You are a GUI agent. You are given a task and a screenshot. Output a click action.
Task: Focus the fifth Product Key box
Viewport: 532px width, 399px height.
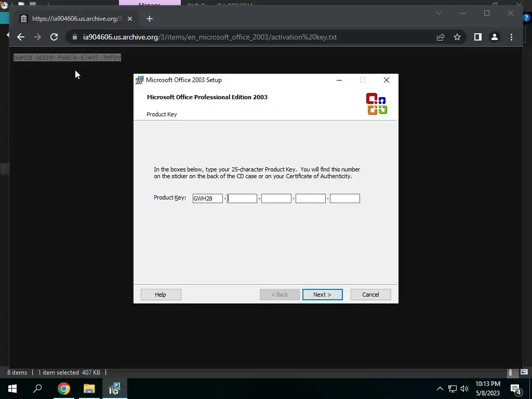click(345, 198)
